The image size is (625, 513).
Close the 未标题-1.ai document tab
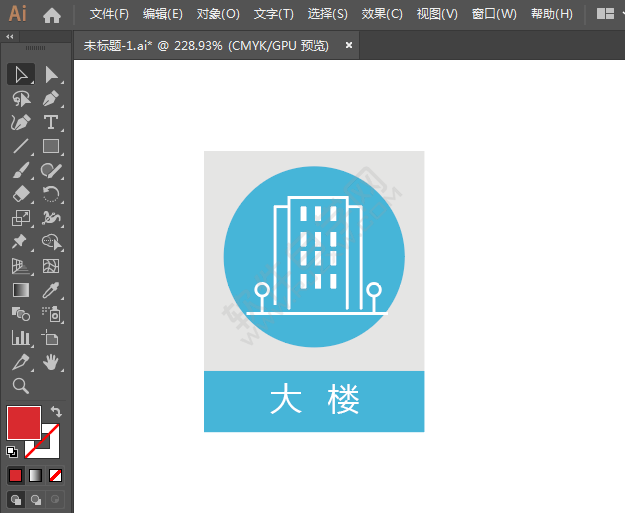coord(349,45)
